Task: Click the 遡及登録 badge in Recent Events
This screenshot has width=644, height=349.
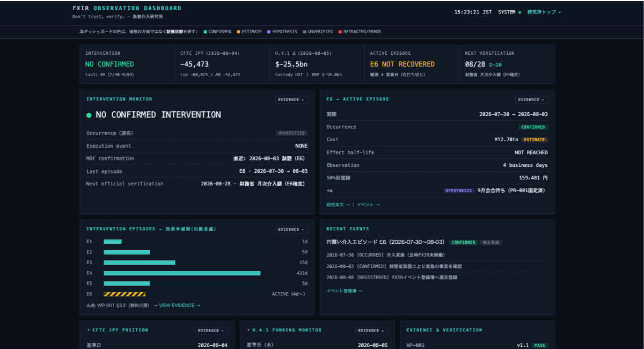Action: [x=491, y=242]
